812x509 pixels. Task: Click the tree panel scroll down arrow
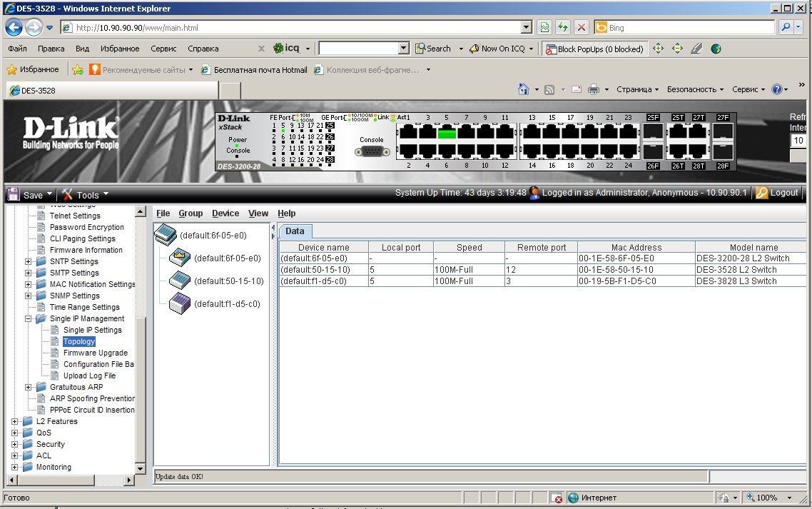(x=141, y=468)
